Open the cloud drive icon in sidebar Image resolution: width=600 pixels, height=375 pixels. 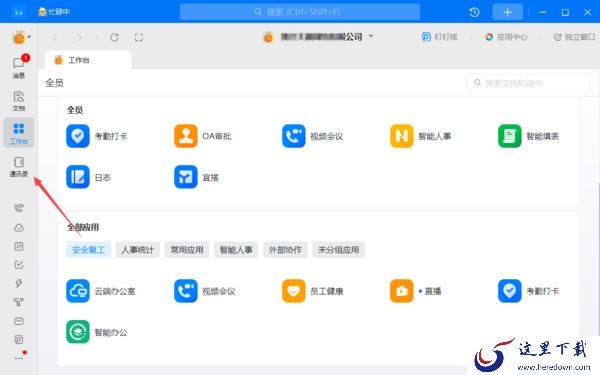pyautogui.click(x=19, y=228)
